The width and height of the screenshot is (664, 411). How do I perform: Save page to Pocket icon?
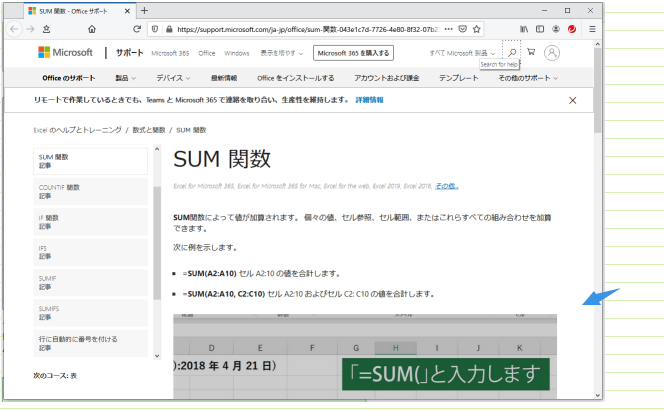click(x=463, y=29)
